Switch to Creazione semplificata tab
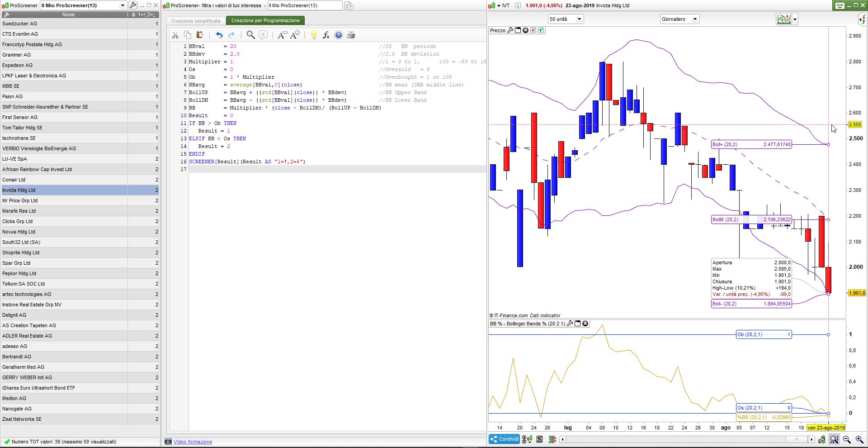The height and width of the screenshot is (448, 868). pos(196,21)
